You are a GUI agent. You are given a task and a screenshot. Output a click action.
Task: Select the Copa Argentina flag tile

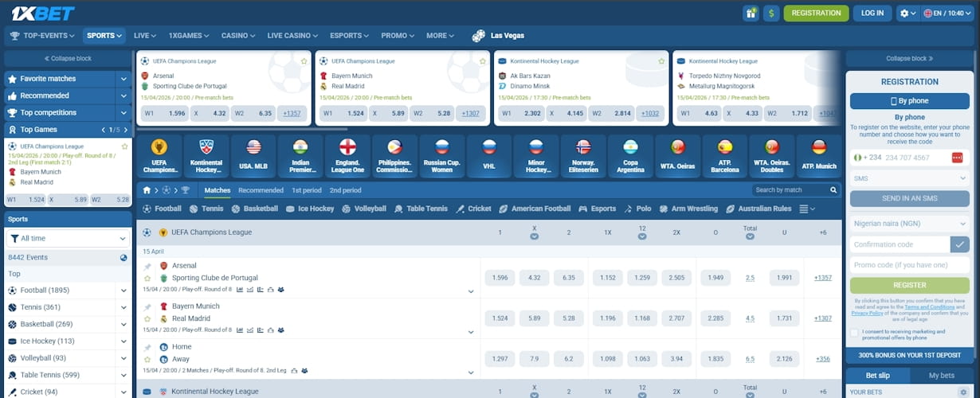click(631, 156)
